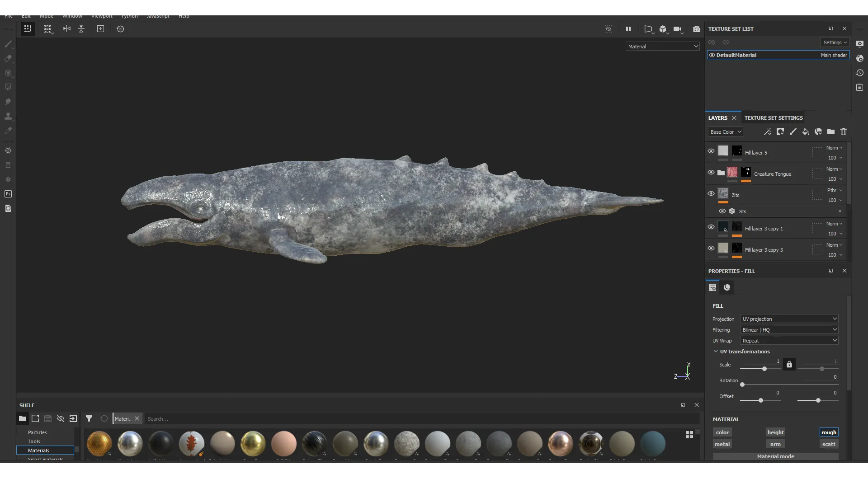Hide the Creature Tongue folder layer

coord(711,173)
